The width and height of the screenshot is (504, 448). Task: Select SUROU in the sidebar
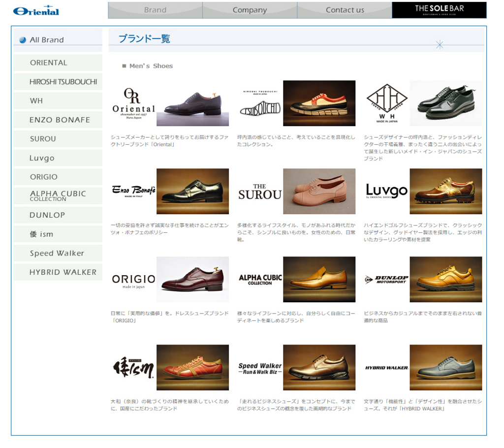point(58,139)
